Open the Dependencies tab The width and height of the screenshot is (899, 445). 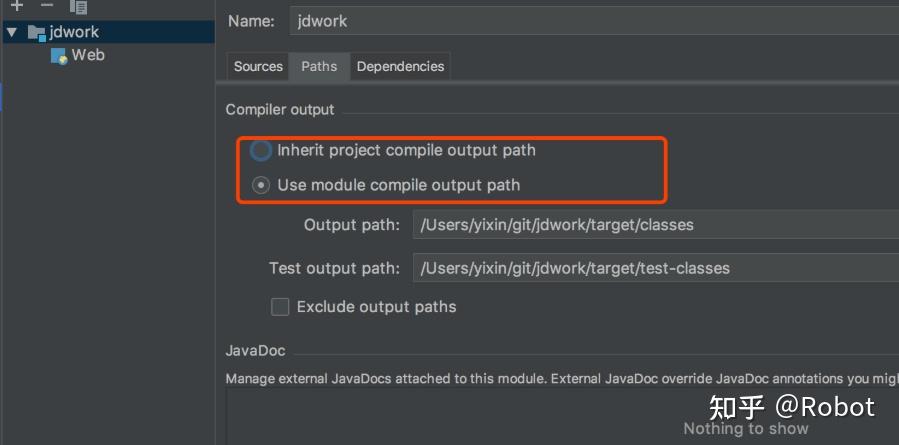coord(400,66)
